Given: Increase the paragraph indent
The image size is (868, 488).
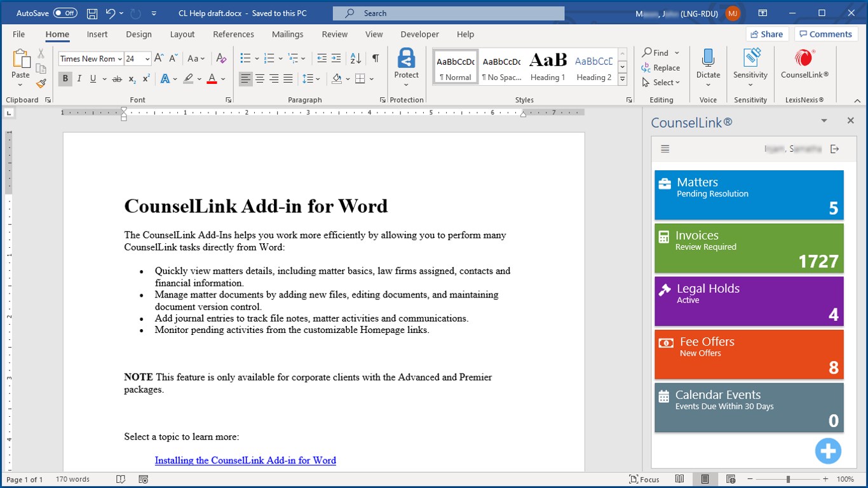Looking at the screenshot, I should pyautogui.click(x=336, y=58).
